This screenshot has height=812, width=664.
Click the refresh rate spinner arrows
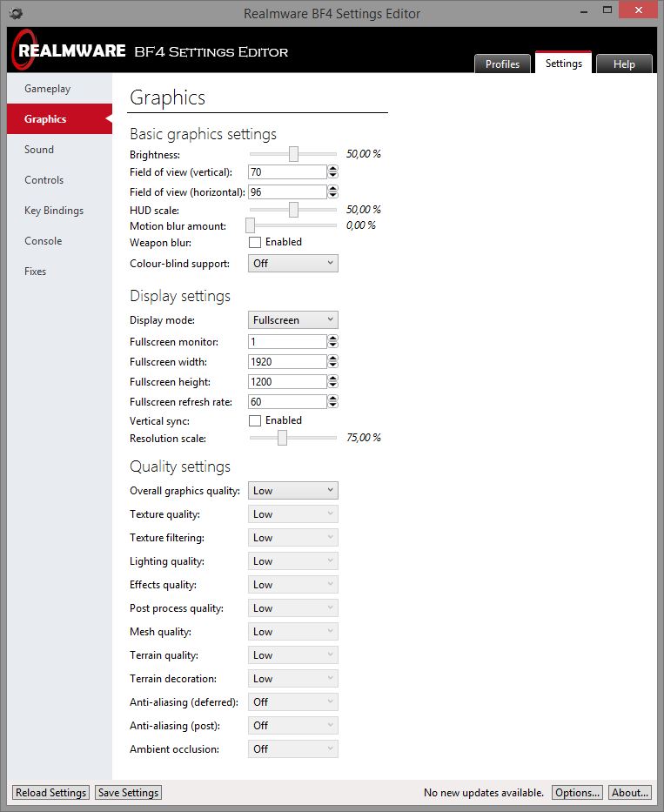(333, 402)
